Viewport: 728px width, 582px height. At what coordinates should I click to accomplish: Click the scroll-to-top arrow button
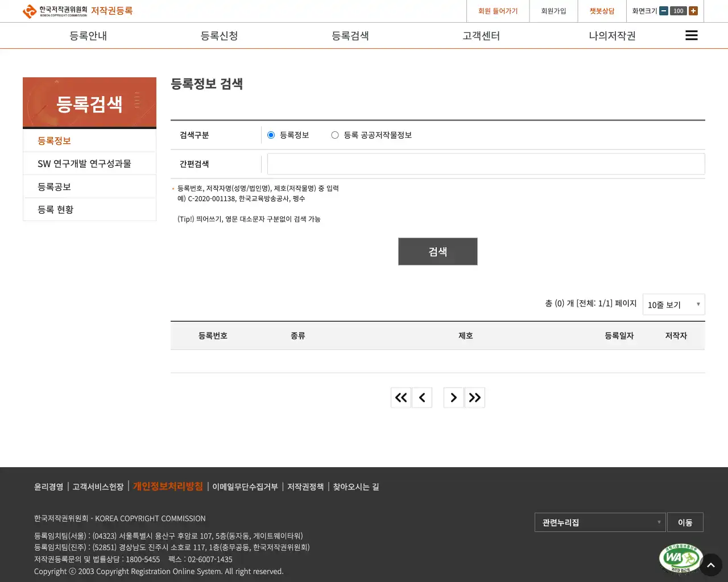(710, 565)
